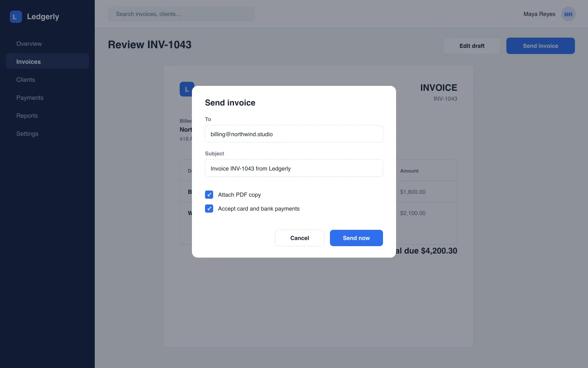Open Overview in the sidebar
The width and height of the screenshot is (588, 368).
(x=47, y=44)
